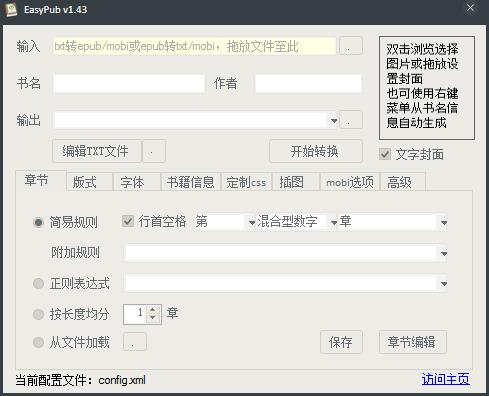The width and height of the screenshot is (489, 396).
Task: Decrease chapter count with down arrow
Action: point(153,318)
